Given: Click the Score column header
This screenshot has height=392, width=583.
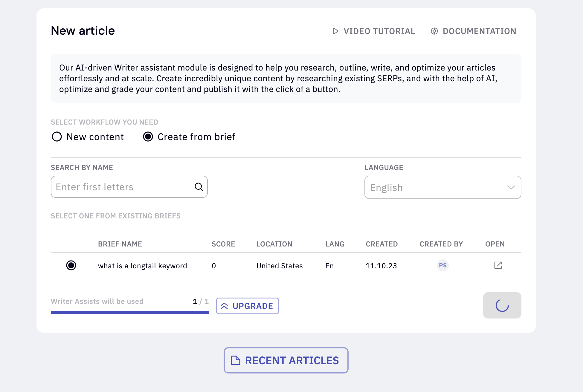Looking at the screenshot, I should (x=223, y=244).
